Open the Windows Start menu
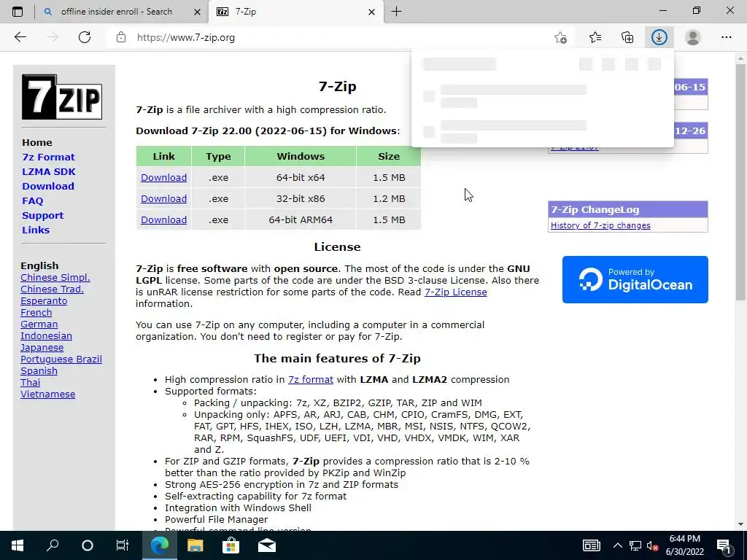 click(x=18, y=545)
